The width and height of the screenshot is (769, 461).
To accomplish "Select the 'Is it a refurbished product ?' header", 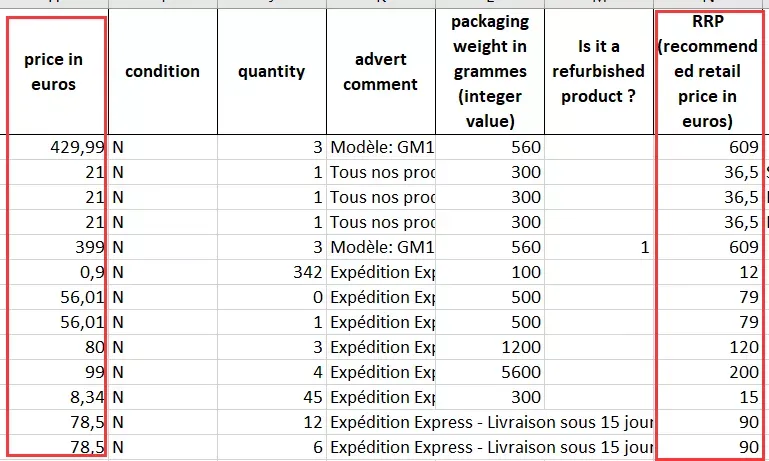I will tap(599, 72).
